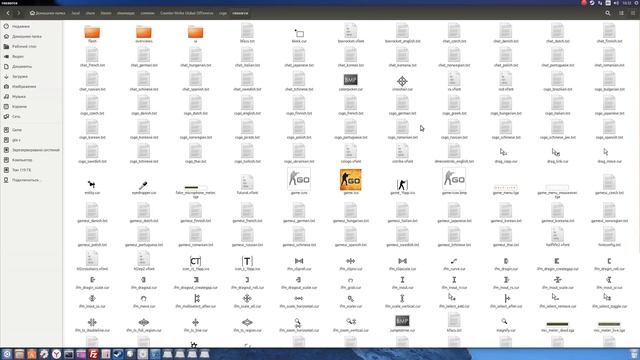
Task: Select the block.cur cursor file
Action: (299, 35)
